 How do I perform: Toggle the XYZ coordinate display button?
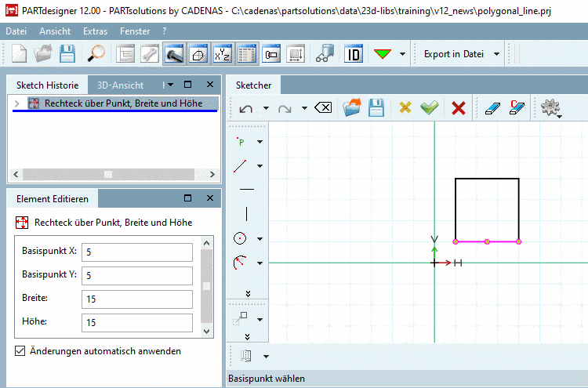(222, 54)
